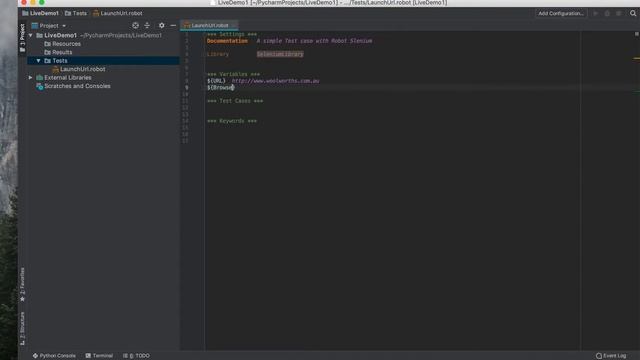Viewport: 640px width, 360px height.
Task: Click LiveDemo1 in breadcrumb bar
Action: [x=40, y=13]
